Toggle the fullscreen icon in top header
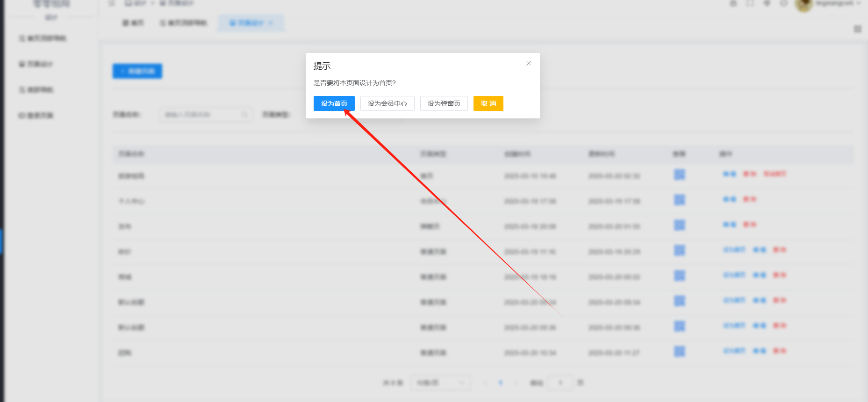This screenshot has height=402, width=868. (x=750, y=3)
